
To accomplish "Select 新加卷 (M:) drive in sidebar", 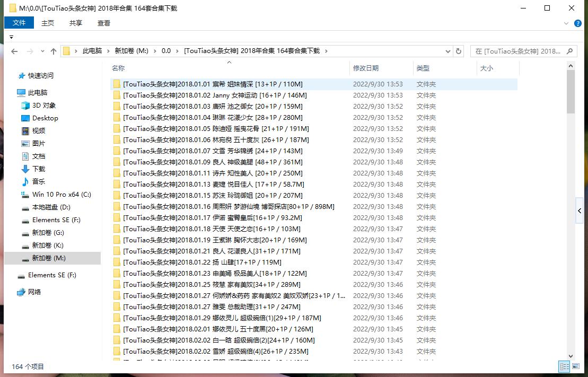I will tap(49, 258).
